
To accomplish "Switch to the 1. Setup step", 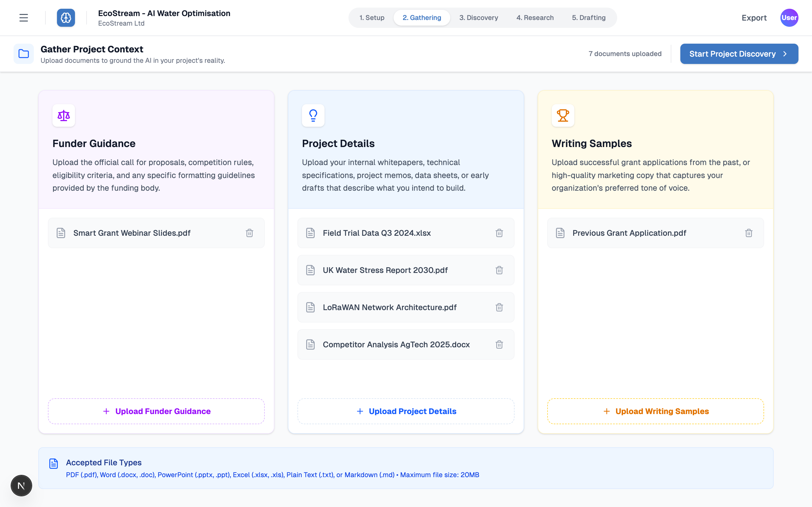I will [x=372, y=18].
